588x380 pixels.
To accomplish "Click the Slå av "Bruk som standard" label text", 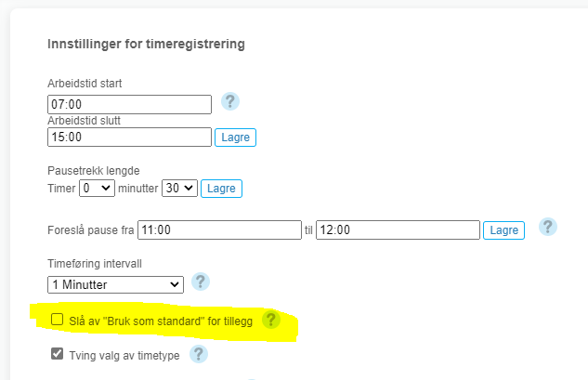I will point(161,321).
